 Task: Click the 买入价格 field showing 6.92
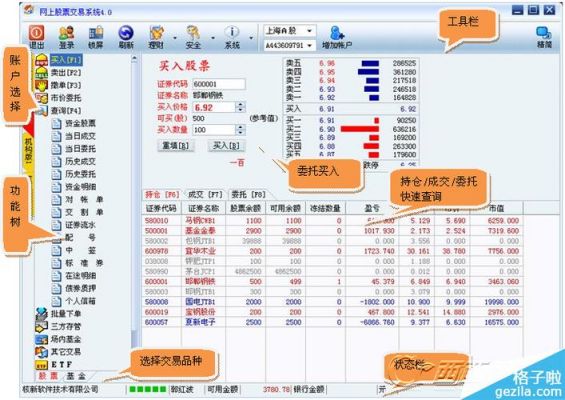click(x=214, y=107)
